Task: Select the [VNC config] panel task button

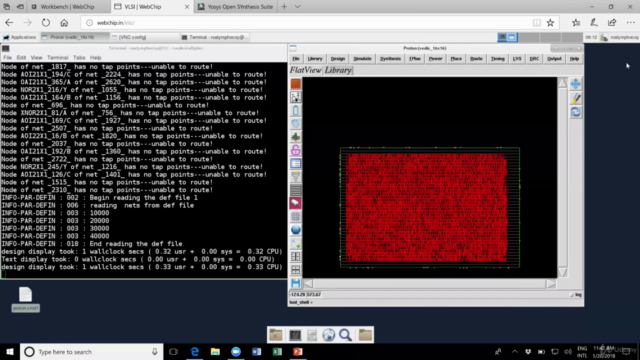Action: click(144, 37)
